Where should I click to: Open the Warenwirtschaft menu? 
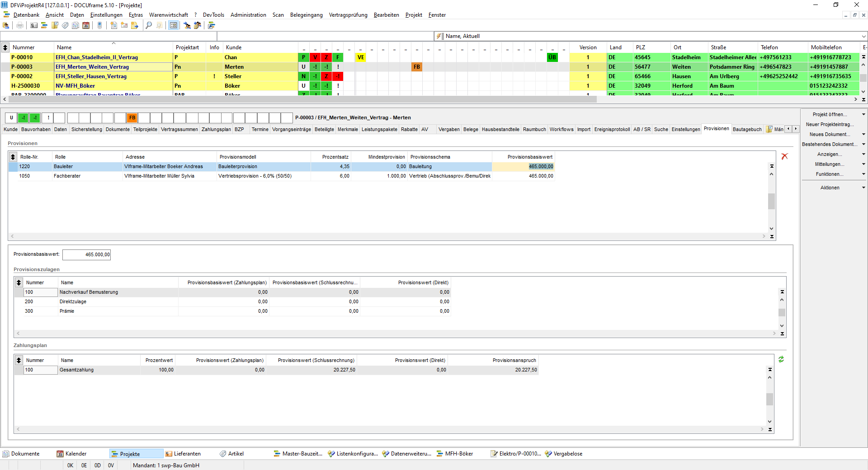tap(169, 15)
